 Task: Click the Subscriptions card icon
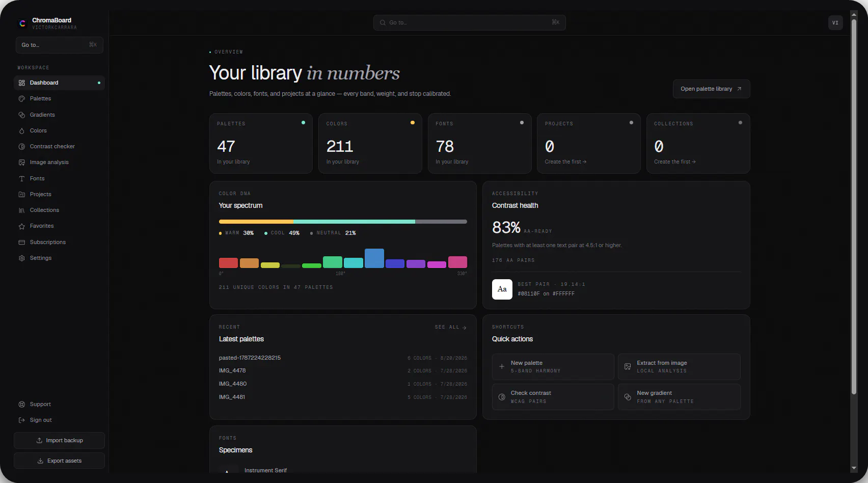click(22, 243)
